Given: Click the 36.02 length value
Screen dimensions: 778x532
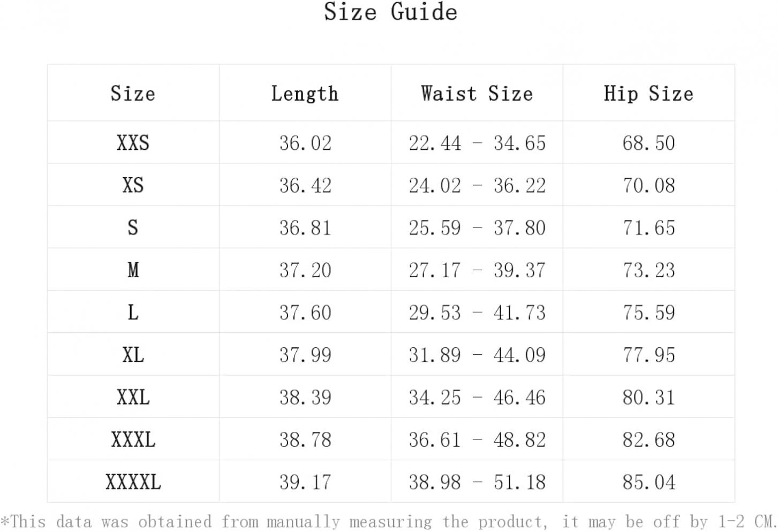Looking at the screenshot, I should pyautogui.click(x=305, y=143).
